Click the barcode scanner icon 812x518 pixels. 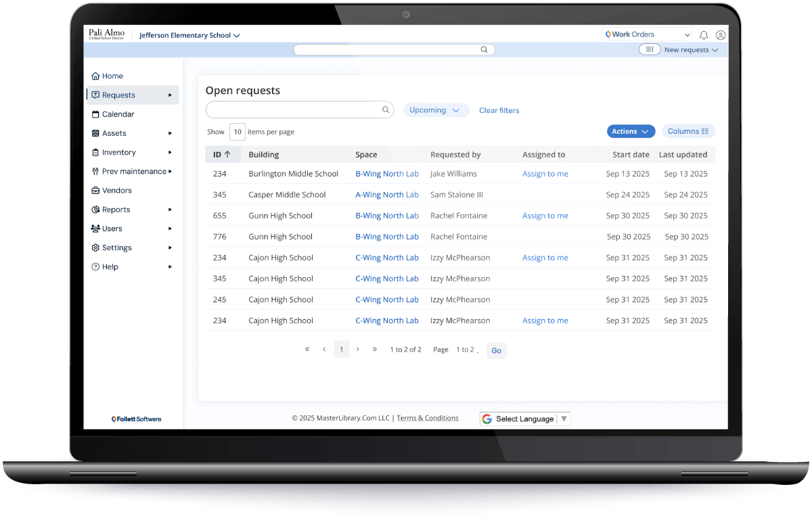click(650, 49)
